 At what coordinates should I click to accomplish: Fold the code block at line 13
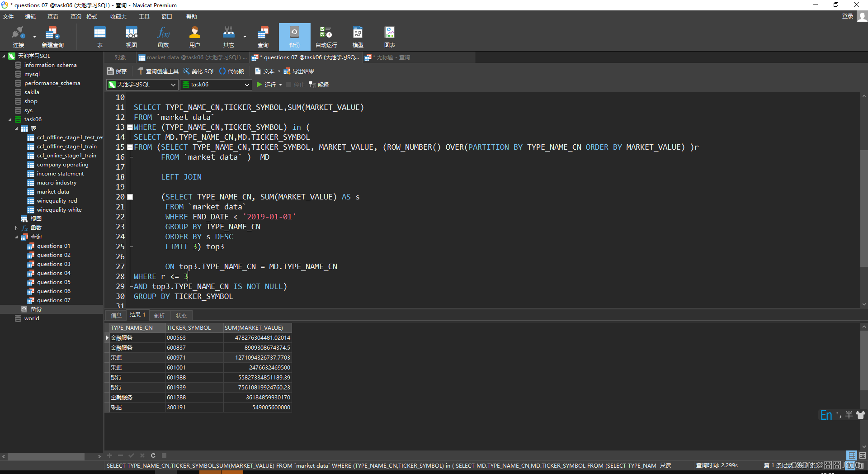tap(130, 128)
